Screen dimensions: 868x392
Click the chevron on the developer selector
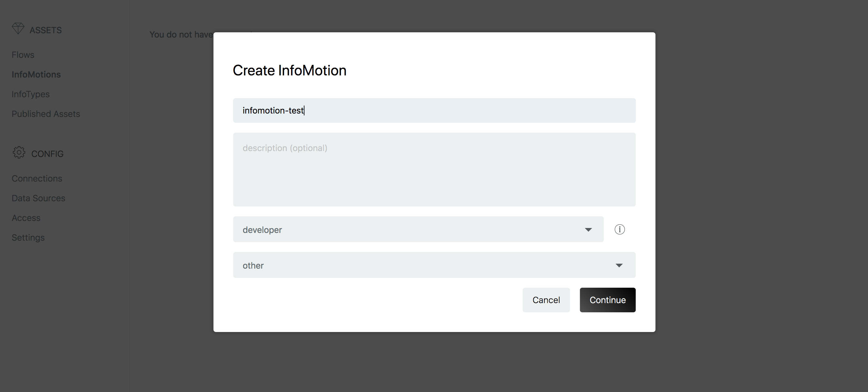588,230
